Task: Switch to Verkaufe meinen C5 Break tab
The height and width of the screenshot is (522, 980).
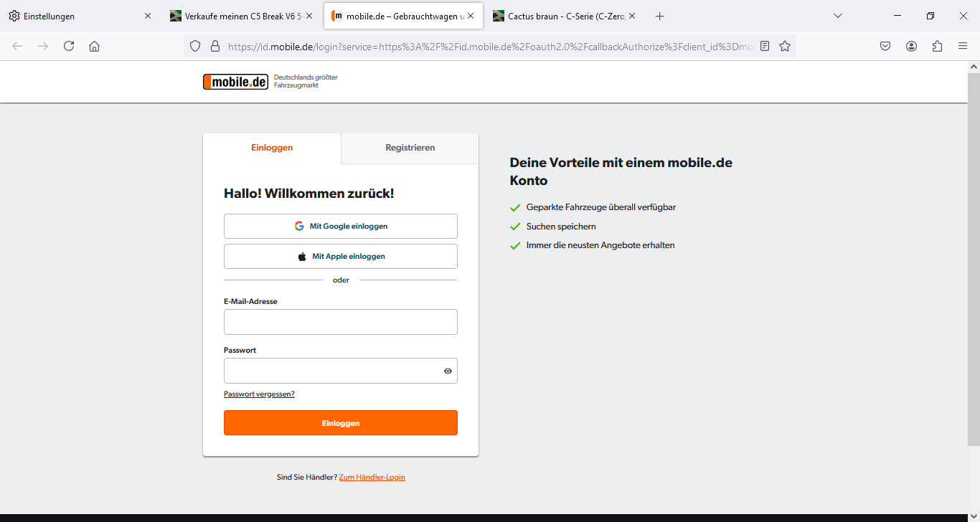Action: click(x=240, y=16)
